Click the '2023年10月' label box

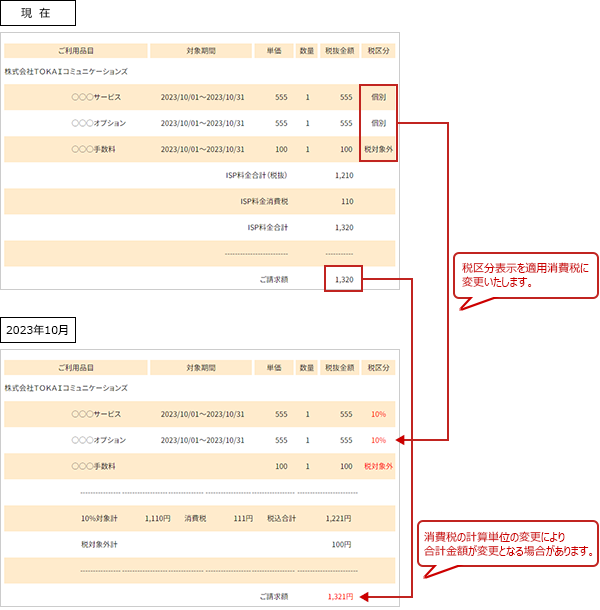click(38, 330)
